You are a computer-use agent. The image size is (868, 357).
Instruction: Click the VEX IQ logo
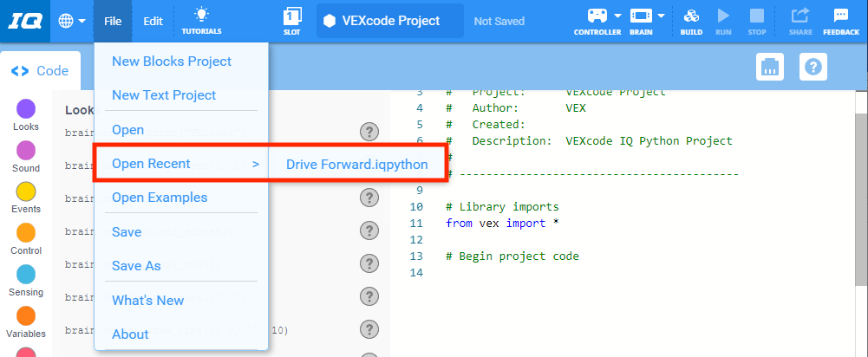(x=24, y=22)
